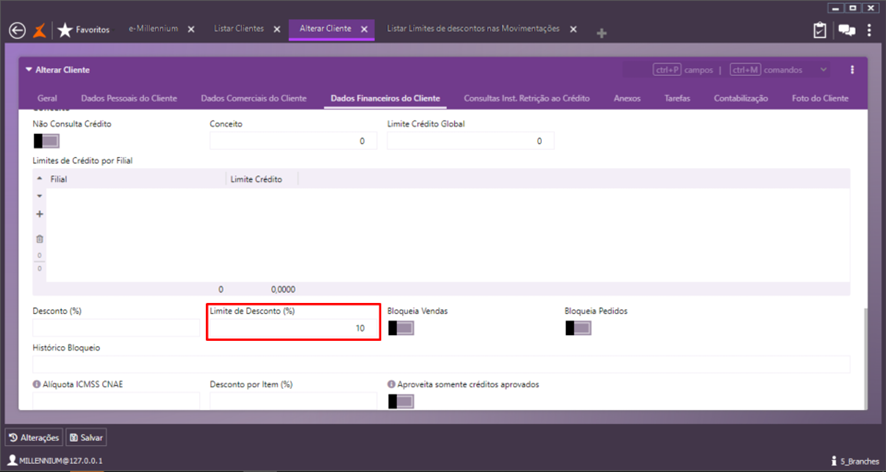The height and width of the screenshot is (472, 886).
Task: Click the Desconto por Item (%) field
Action: (x=293, y=401)
